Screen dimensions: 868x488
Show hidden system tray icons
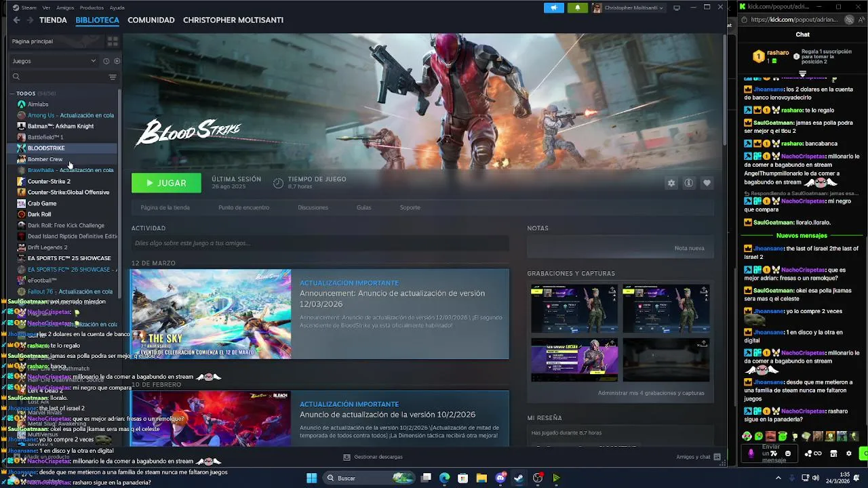tap(778, 478)
